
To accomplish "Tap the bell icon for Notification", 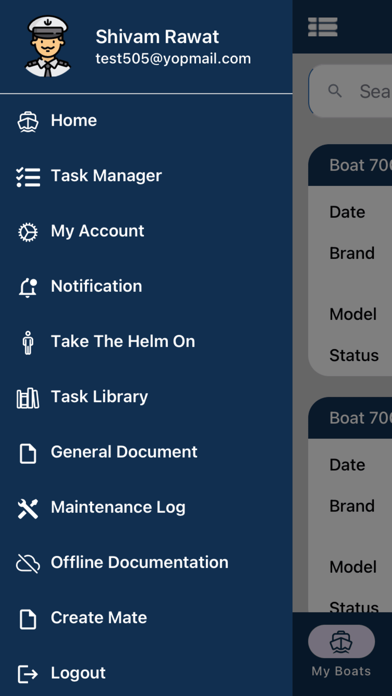I will click(28, 288).
